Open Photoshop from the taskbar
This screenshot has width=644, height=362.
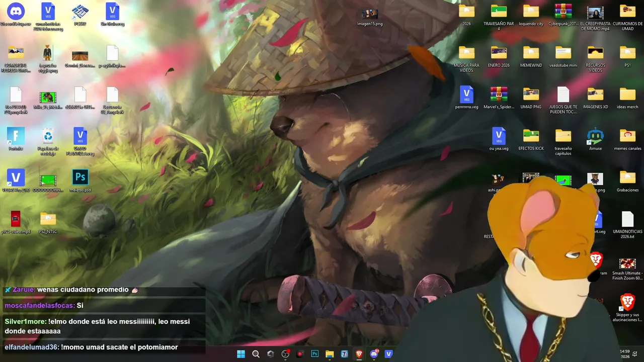click(315, 354)
